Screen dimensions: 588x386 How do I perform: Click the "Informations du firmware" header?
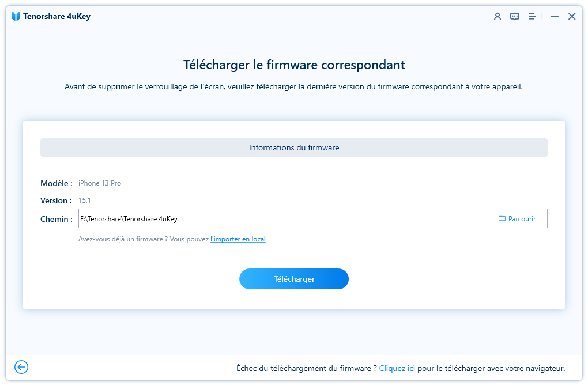coord(294,147)
